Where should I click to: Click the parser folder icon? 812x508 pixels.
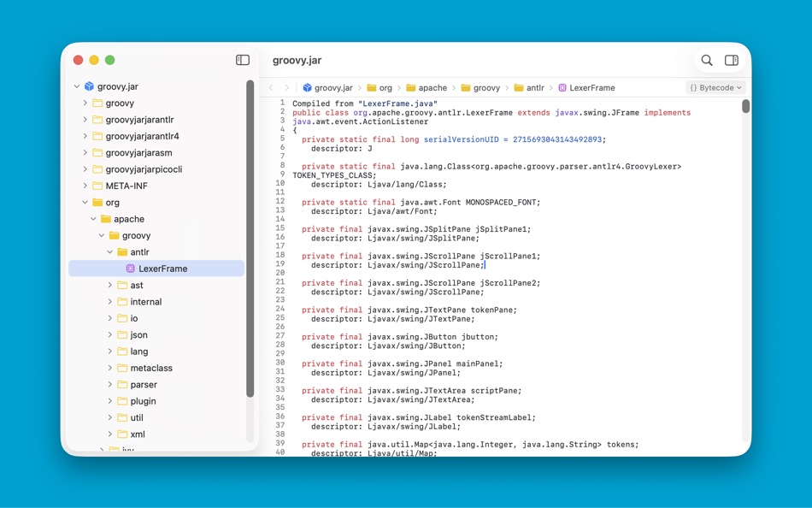tap(121, 385)
